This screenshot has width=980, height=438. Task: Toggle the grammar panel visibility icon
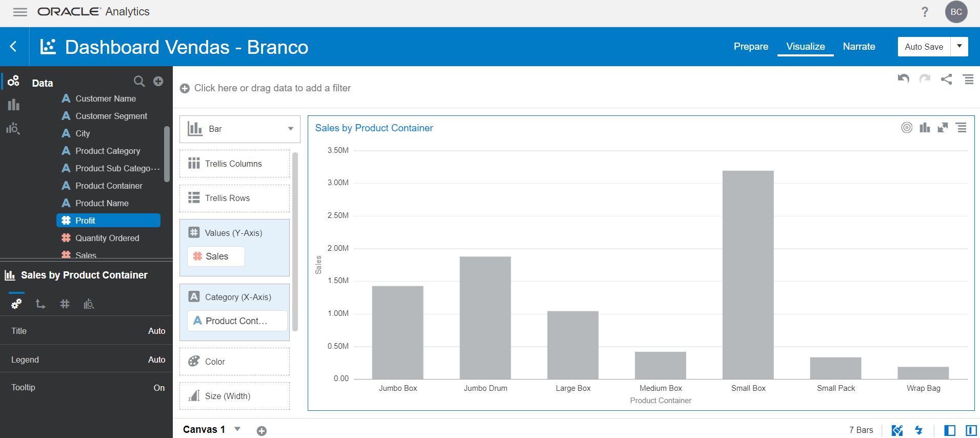click(971, 430)
